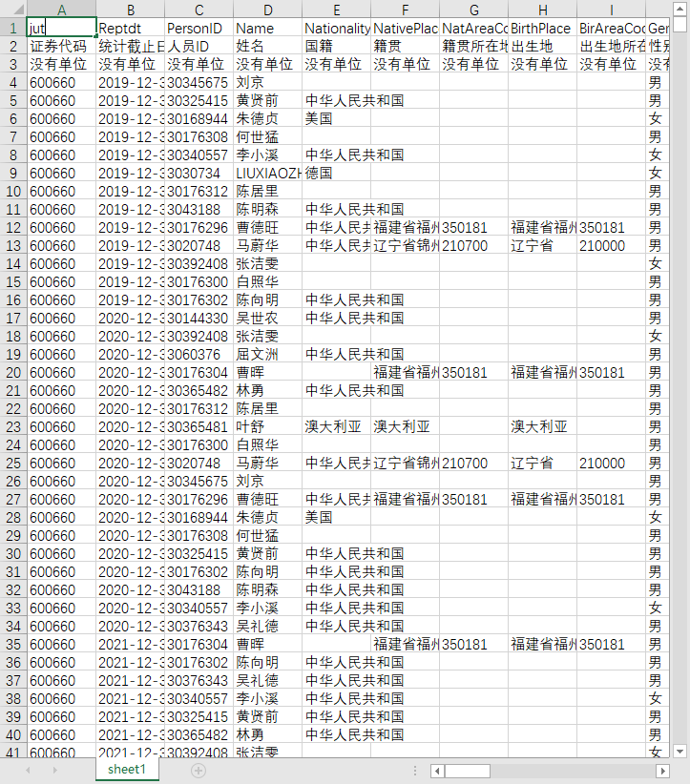Click PersonID '30392408' in row 14
Viewport: 690px width, 784px height.
pyautogui.click(x=199, y=263)
